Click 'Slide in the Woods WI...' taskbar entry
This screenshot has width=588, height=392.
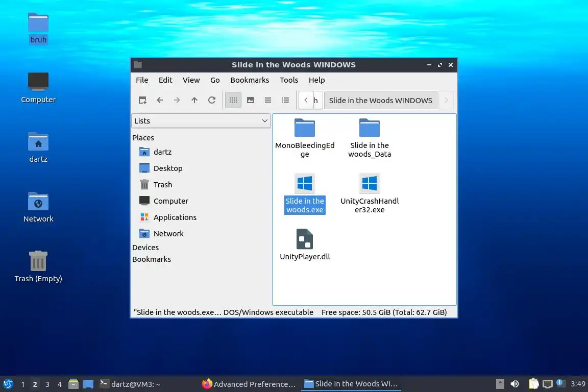coord(351,384)
